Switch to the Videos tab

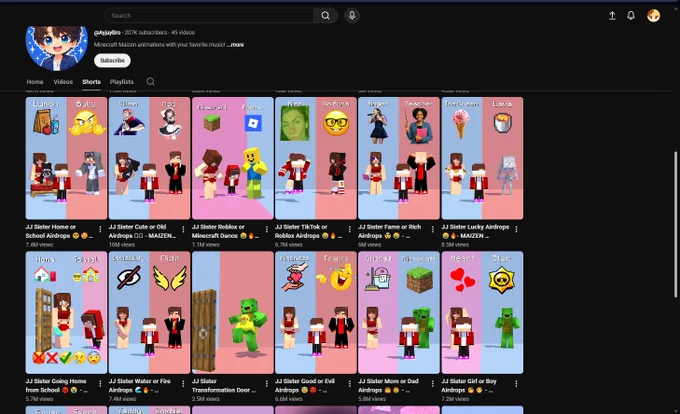(x=63, y=81)
